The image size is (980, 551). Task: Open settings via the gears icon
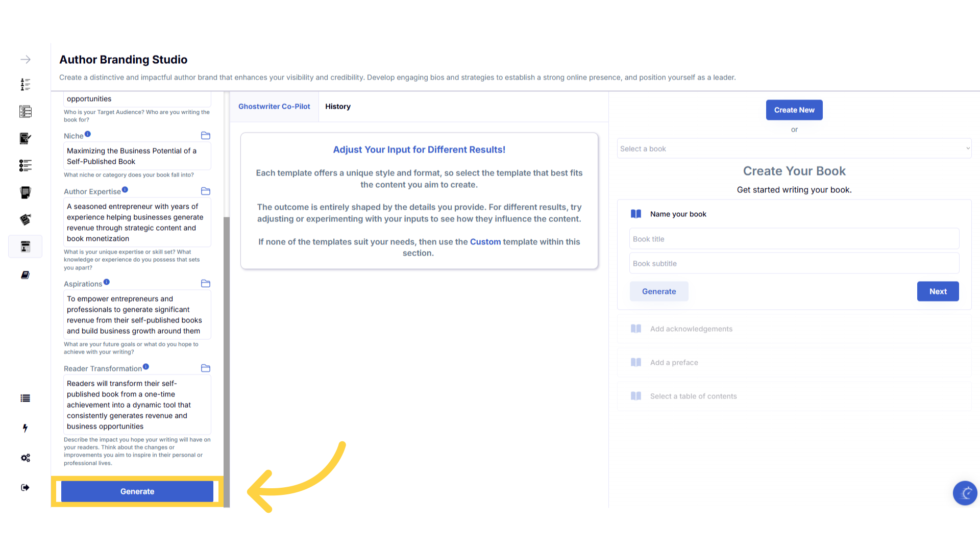click(x=26, y=458)
